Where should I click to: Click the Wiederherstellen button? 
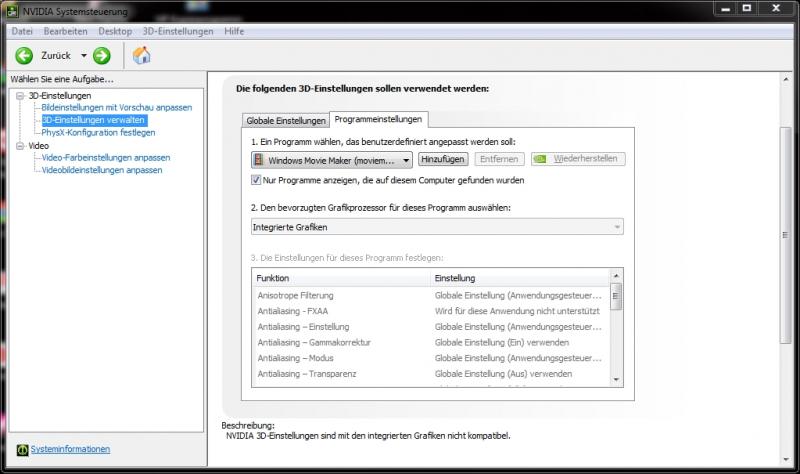(x=578, y=159)
